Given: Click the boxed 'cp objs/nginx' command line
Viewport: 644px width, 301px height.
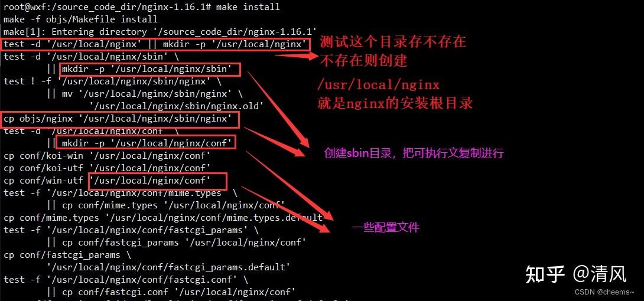Looking at the screenshot, I should tap(121, 119).
